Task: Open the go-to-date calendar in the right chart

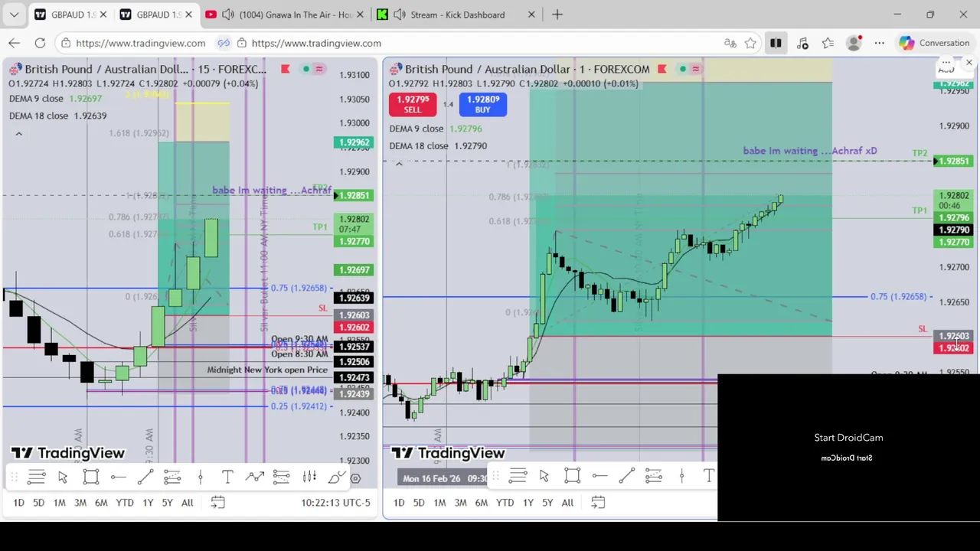Action: coord(598,503)
